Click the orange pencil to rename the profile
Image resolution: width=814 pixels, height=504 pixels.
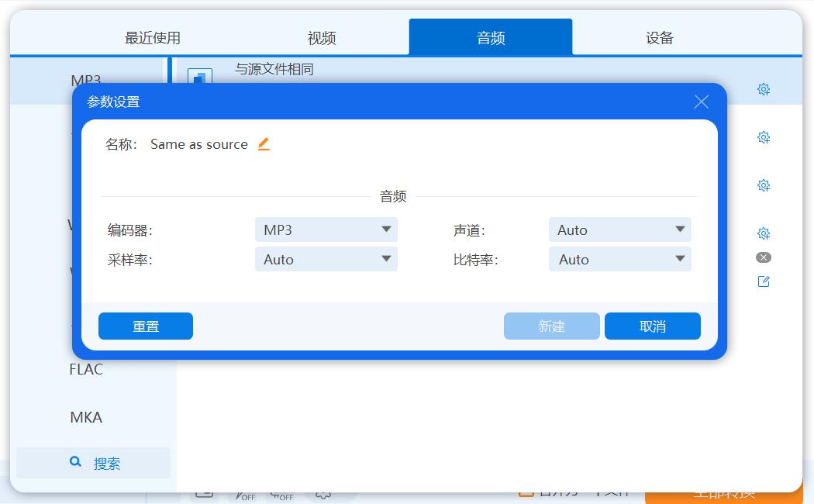(x=263, y=143)
